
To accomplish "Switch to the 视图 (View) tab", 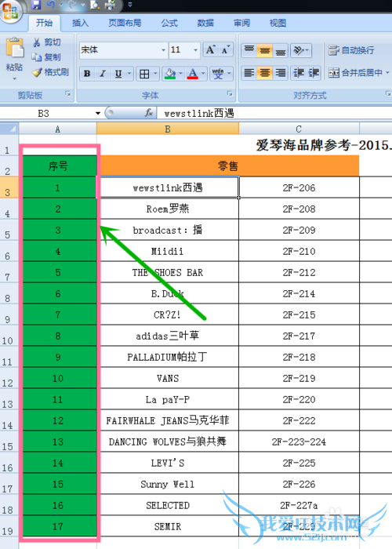I will click(x=278, y=23).
